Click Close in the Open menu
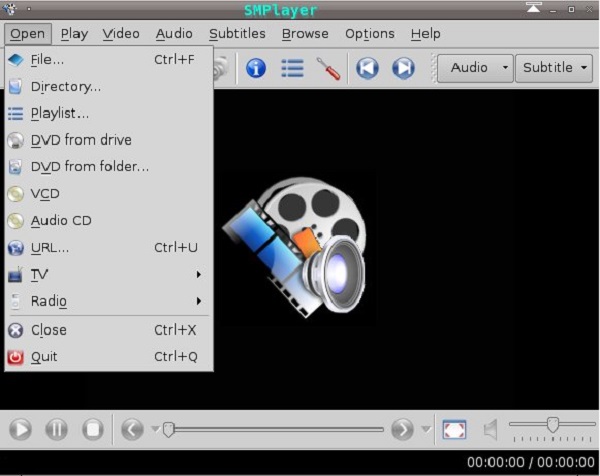This screenshot has width=600, height=476. coord(109,330)
